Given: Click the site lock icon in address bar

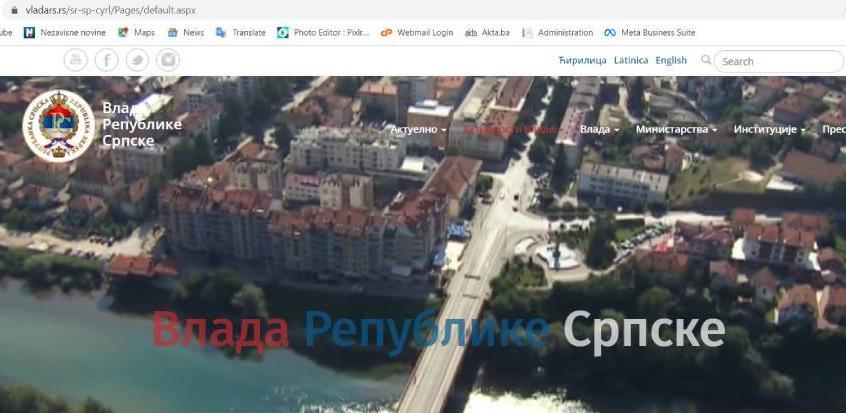Looking at the screenshot, I should [x=14, y=10].
